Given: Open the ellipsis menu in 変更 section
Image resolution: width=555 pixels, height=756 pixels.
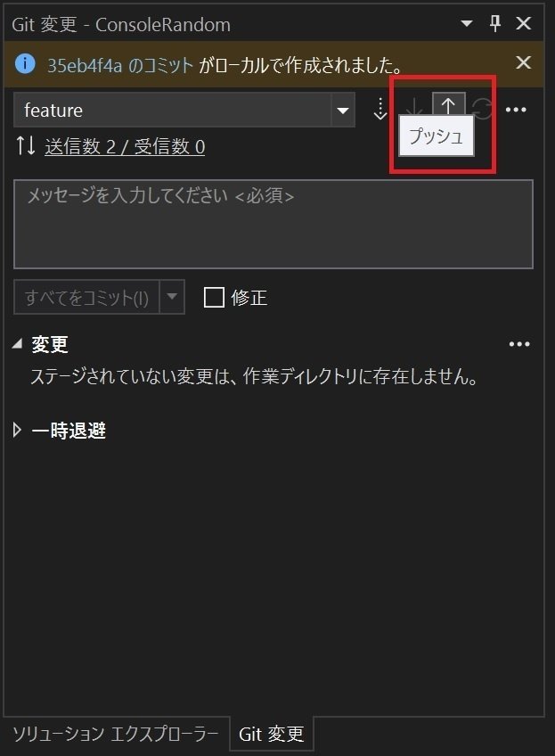Looking at the screenshot, I should tap(519, 344).
